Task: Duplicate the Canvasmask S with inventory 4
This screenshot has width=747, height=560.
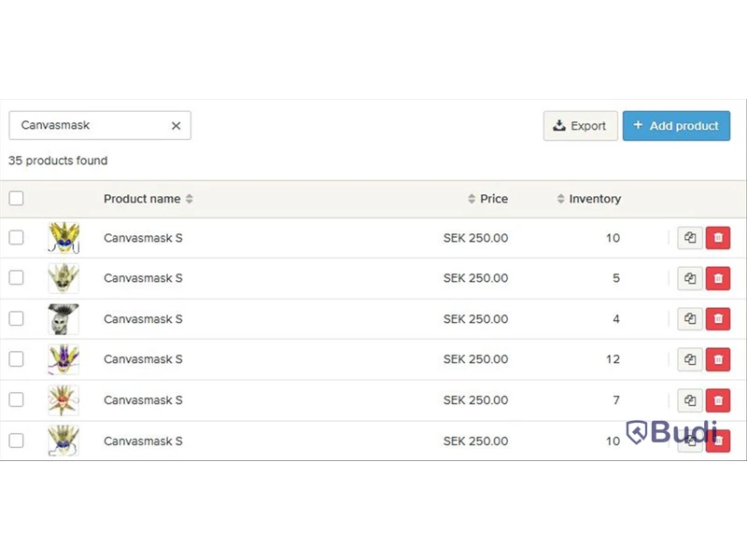Action: pos(690,318)
